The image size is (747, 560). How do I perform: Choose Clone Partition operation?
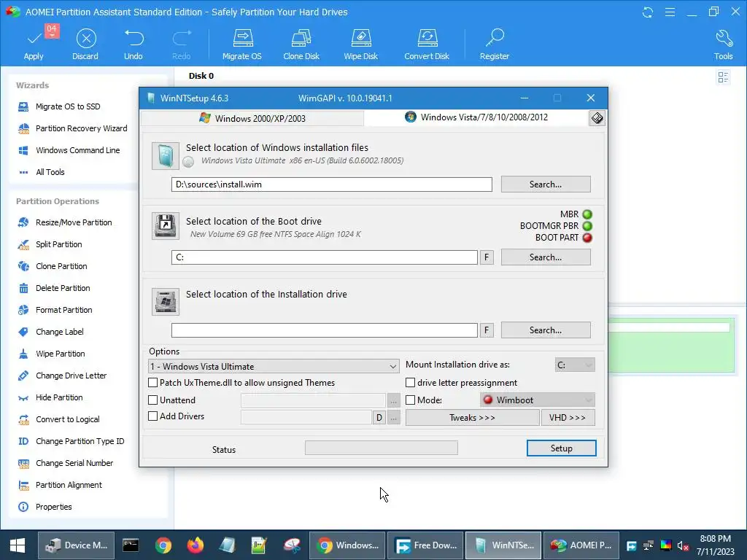53,266
